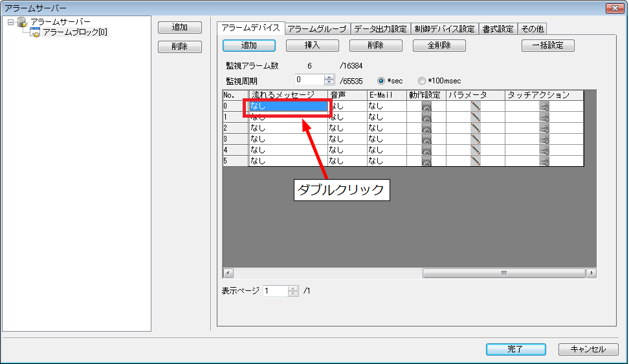Increase the 監視周期 spinner value

pyautogui.click(x=329, y=78)
